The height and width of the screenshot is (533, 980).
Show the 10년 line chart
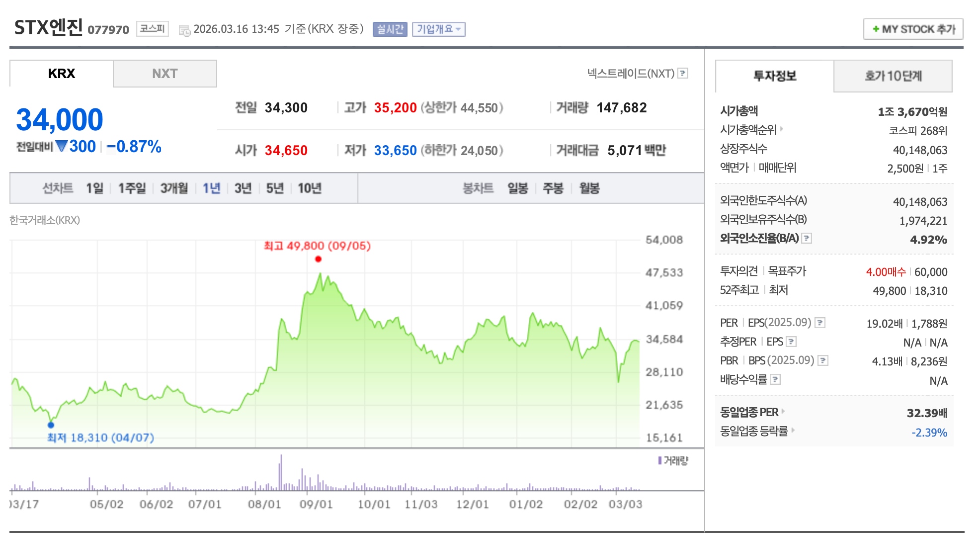(310, 188)
